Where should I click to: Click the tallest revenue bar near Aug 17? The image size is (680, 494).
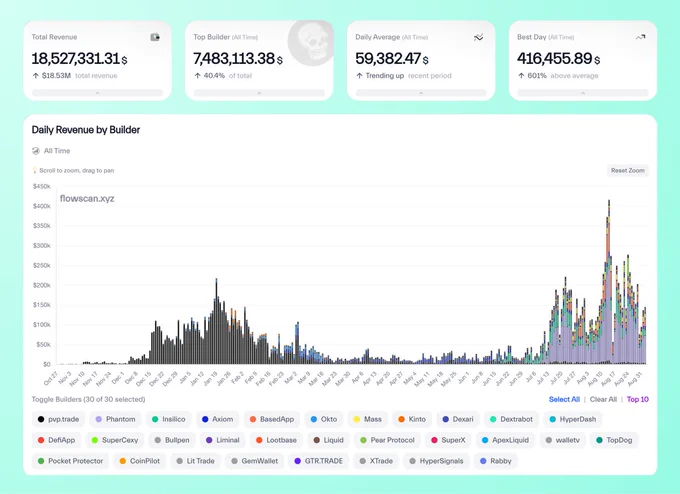coord(609,282)
